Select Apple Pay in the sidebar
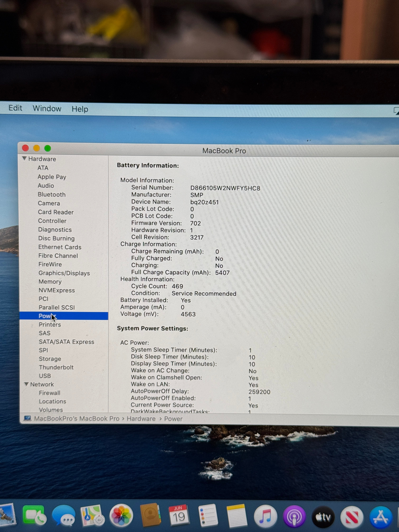399x532 pixels. (52, 177)
